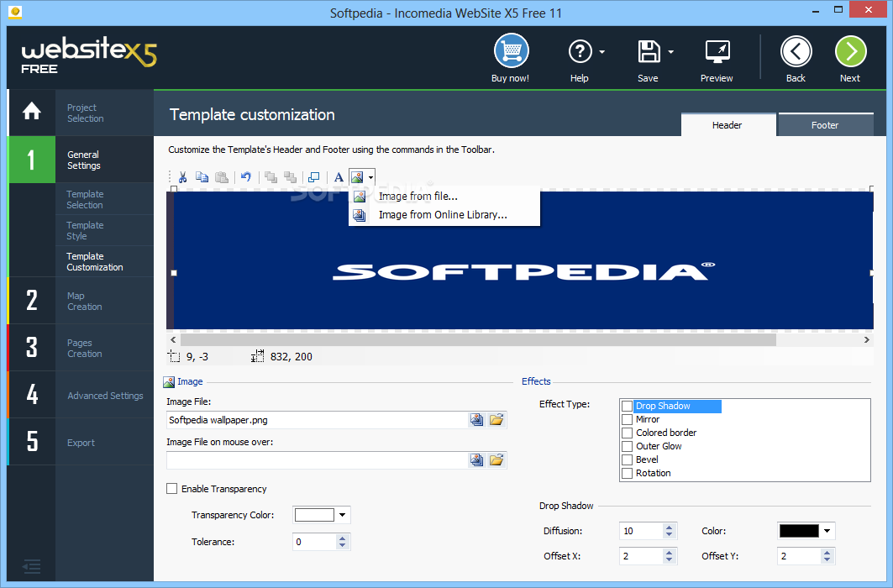
Task: Click the resize/arrange blue squares icon
Action: [314, 177]
